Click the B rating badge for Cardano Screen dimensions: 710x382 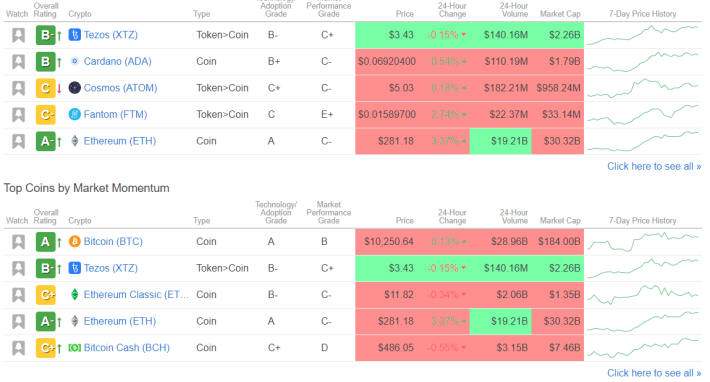[x=45, y=62]
